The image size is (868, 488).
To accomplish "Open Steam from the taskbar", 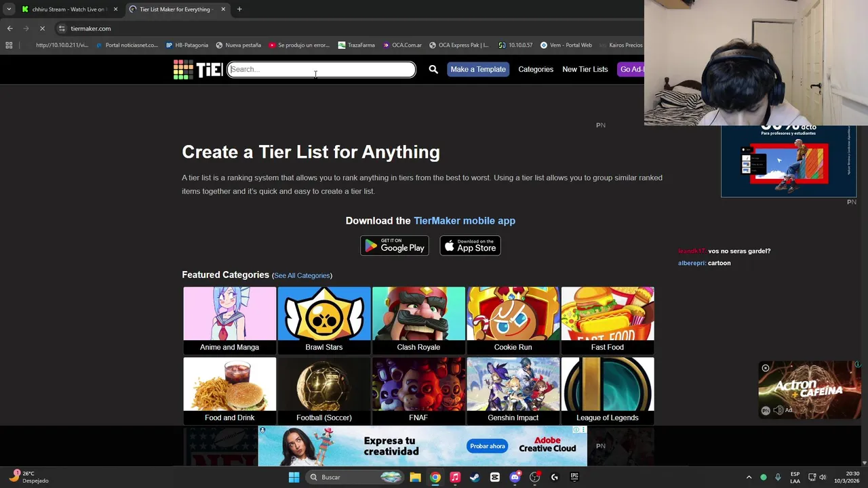I will [x=475, y=477].
